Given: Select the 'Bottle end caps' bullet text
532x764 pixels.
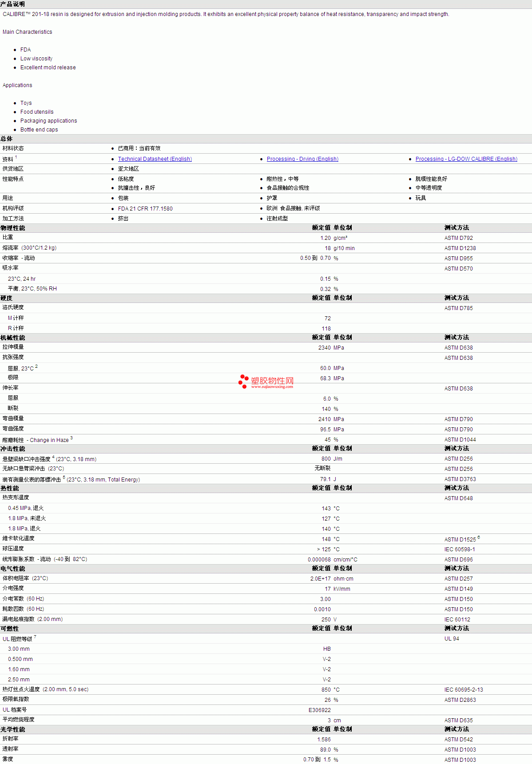Looking at the screenshot, I should coord(39,130).
